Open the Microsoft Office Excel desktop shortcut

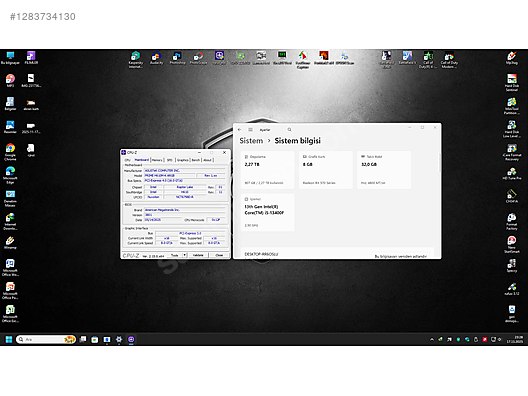pyautogui.click(x=10, y=314)
